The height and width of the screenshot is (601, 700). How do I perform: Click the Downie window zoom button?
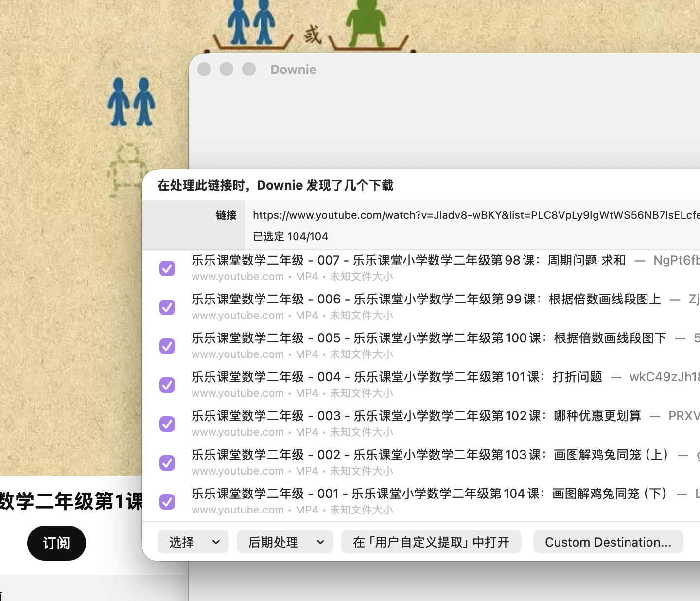[249, 69]
